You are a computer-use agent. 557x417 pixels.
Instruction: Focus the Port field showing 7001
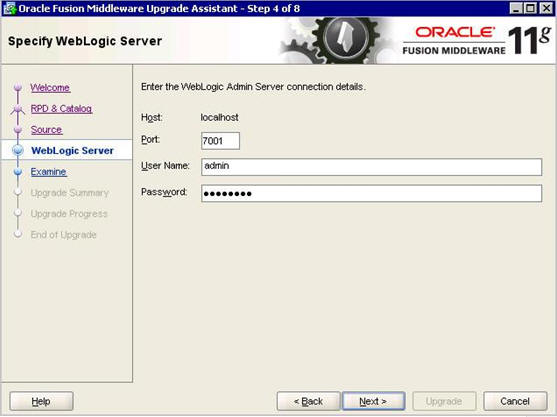(x=220, y=141)
